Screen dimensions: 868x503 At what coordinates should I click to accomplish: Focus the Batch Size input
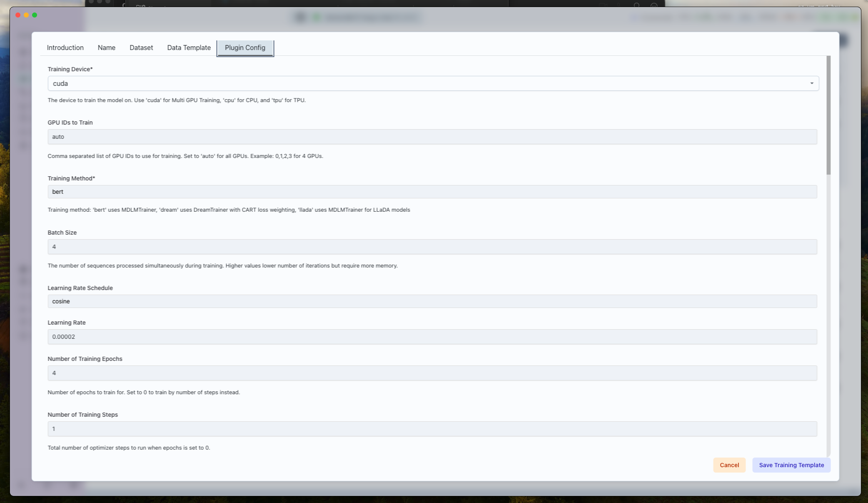click(432, 247)
